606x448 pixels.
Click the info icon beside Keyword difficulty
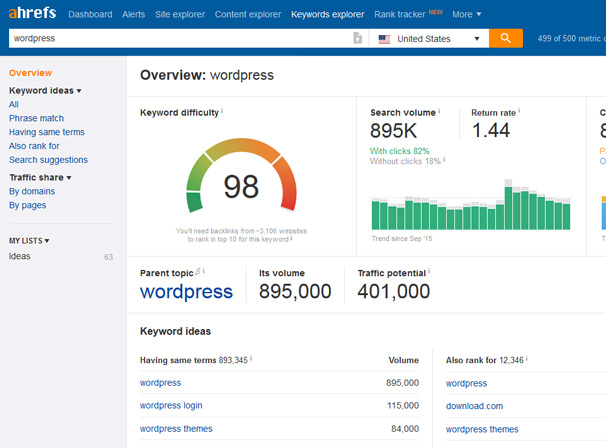pos(222,111)
